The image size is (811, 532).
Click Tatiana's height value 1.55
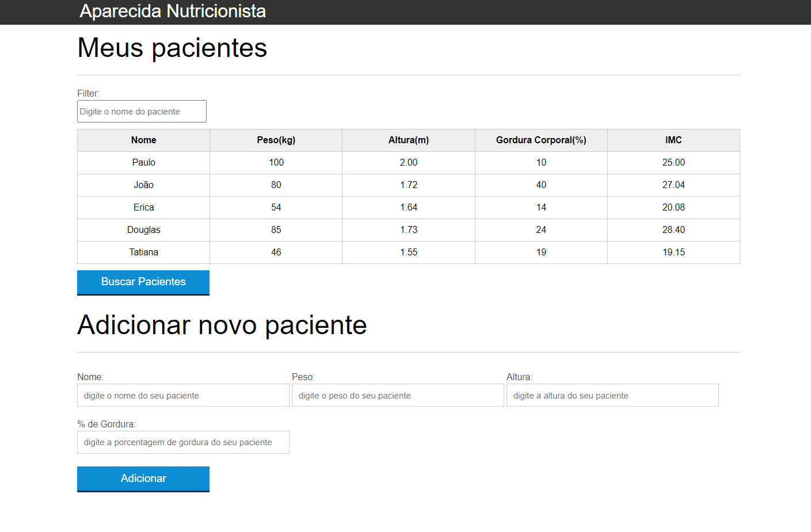pyautogui.click(x=409, y=252)
